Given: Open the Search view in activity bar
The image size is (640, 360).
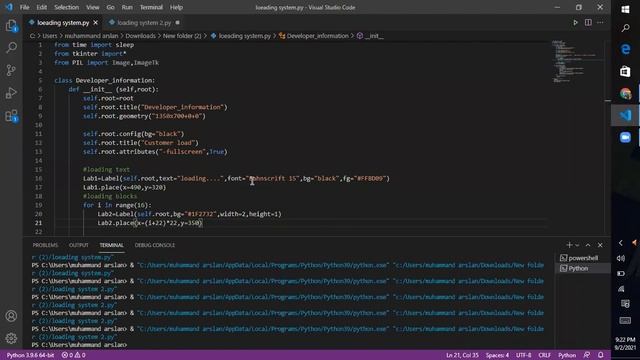Looking at the screenshot, I should click(11, 48).
